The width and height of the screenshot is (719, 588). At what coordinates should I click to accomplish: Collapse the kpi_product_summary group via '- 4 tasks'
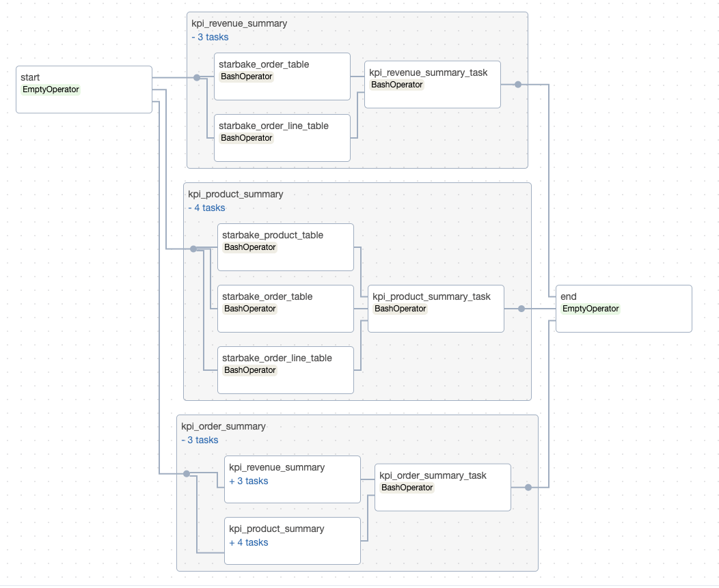click(x=206, y=208)
